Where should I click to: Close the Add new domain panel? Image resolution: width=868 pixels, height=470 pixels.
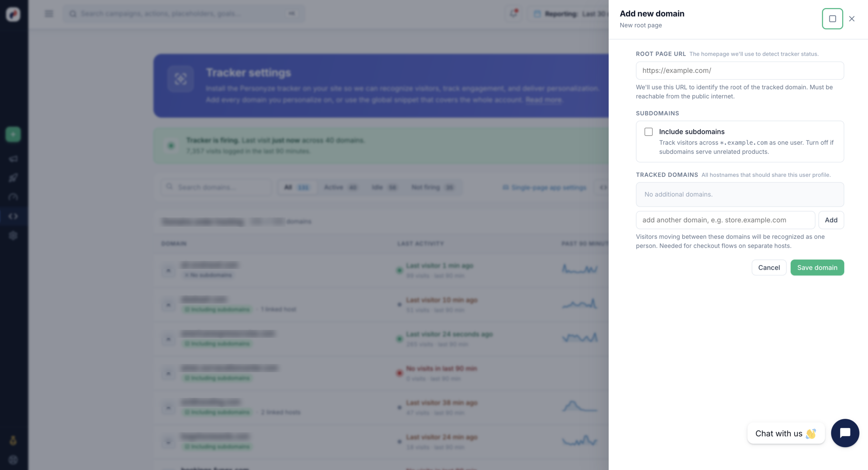[851, 19]
